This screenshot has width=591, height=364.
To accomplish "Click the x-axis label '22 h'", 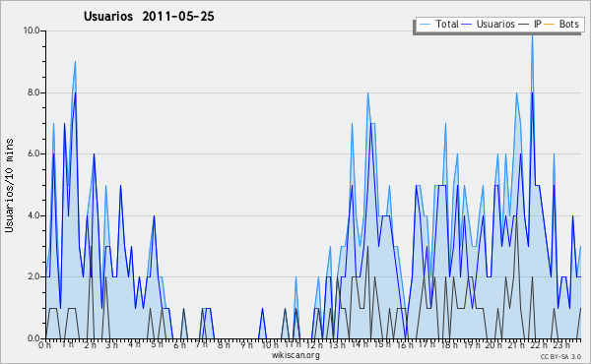I will click(539, 345).
